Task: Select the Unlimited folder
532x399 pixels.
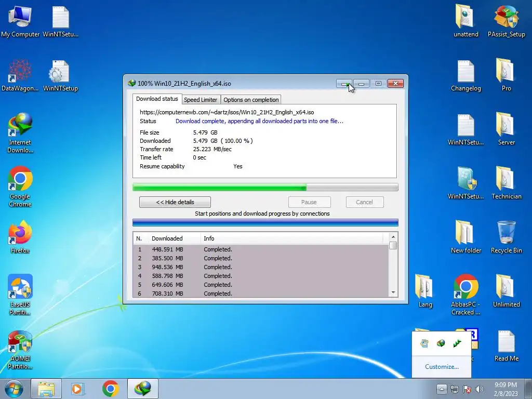Action: coord(506,291)
